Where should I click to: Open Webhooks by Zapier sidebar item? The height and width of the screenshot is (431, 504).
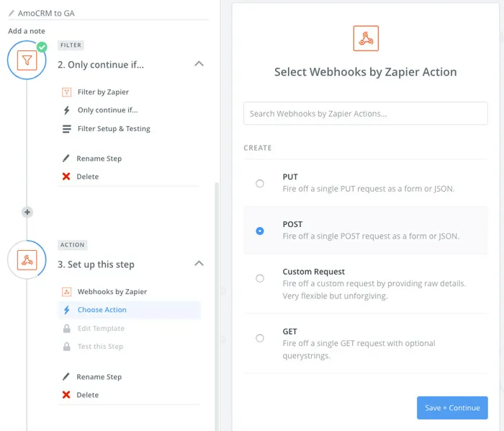[x=112, y=292]
